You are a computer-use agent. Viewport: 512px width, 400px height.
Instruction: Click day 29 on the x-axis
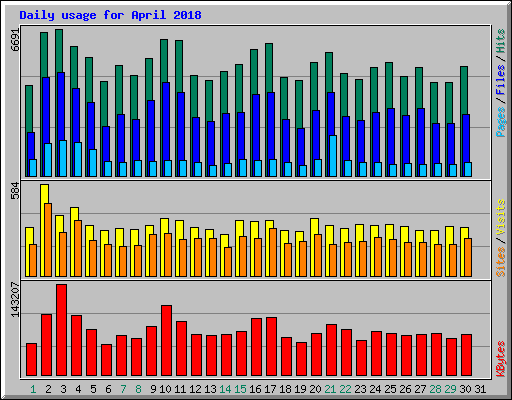coord(450,389)
